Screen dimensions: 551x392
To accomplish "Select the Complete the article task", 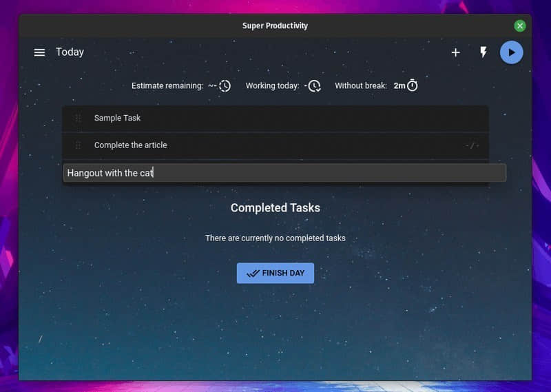I will coord(275,145).
